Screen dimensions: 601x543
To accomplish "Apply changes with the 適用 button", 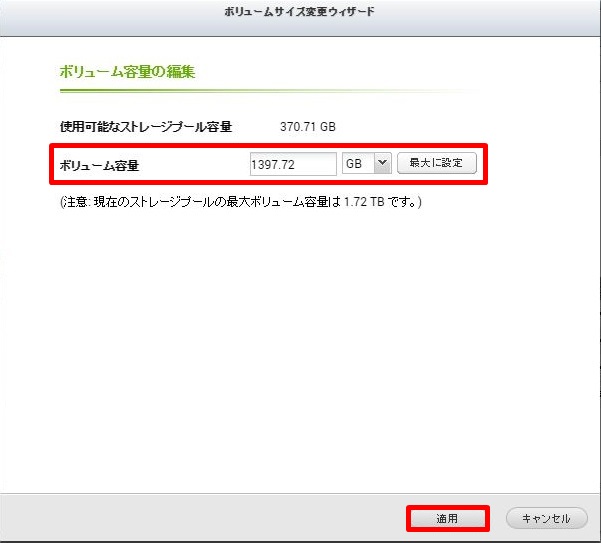I will (x=447, y=518).
